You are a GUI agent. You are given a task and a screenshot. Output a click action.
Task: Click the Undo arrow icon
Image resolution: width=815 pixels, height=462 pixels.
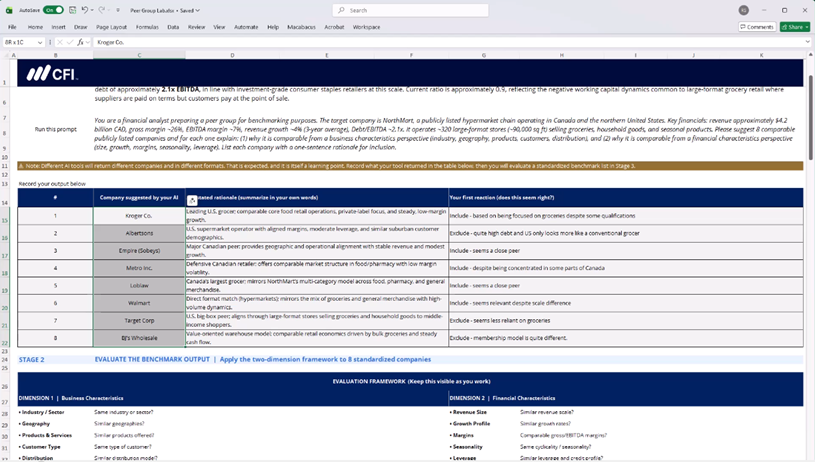point(86,10)
